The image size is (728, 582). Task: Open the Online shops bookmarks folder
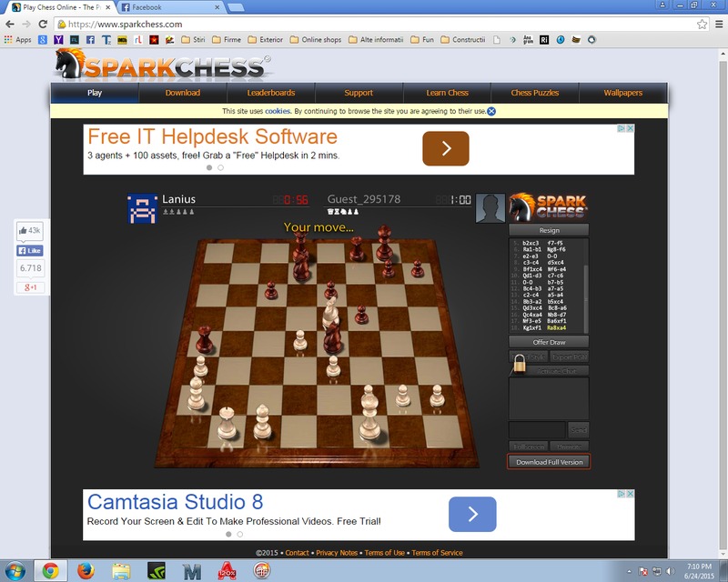316,40
